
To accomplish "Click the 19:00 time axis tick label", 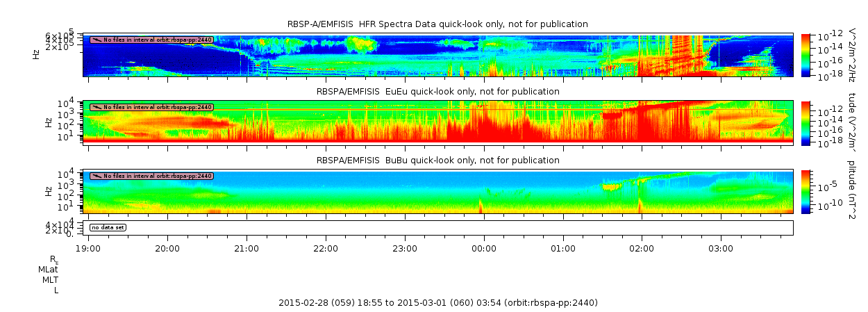I will tap(88, 248).
